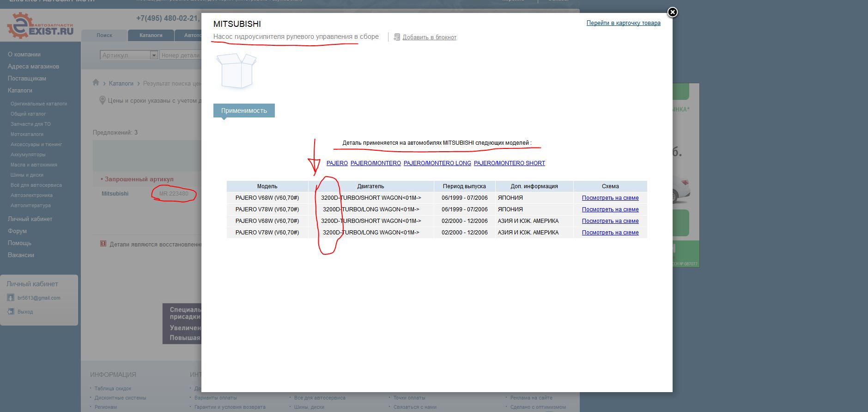Click the exit icon next to Выход
The width and height of the screenshot is (868, 412).
point(11,312)
